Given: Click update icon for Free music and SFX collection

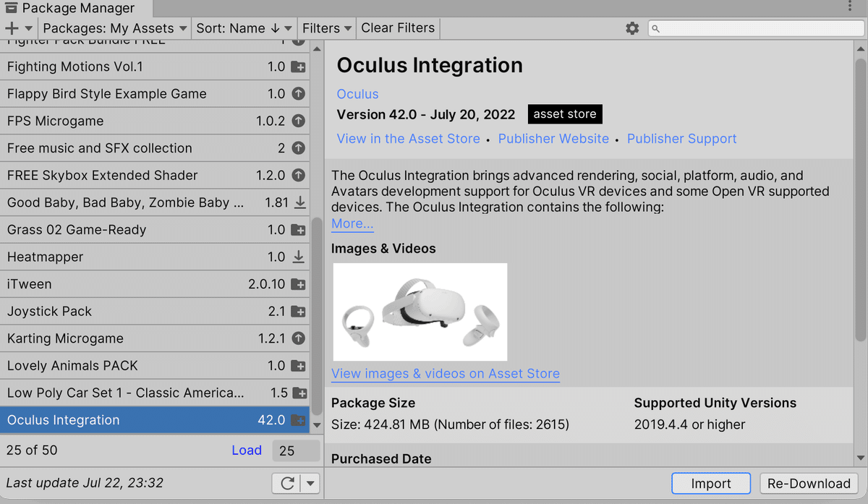Looking at the screenshot, I should coord(298,148).
